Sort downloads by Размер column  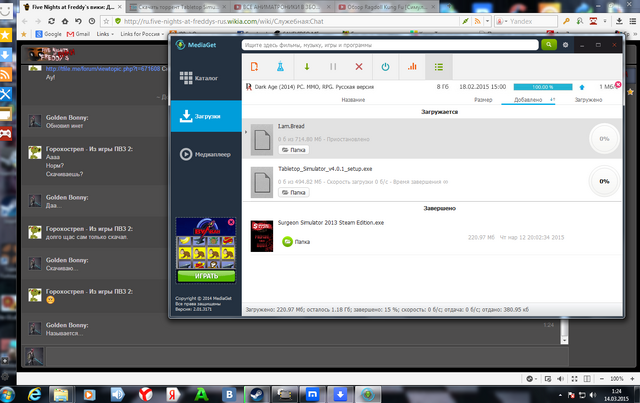[x=483, y=100]
